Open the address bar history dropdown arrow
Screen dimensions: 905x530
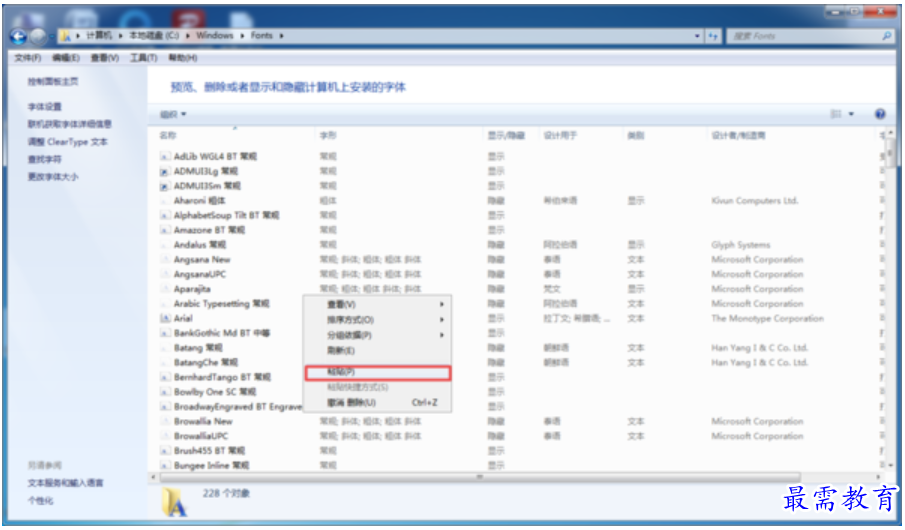697,36
